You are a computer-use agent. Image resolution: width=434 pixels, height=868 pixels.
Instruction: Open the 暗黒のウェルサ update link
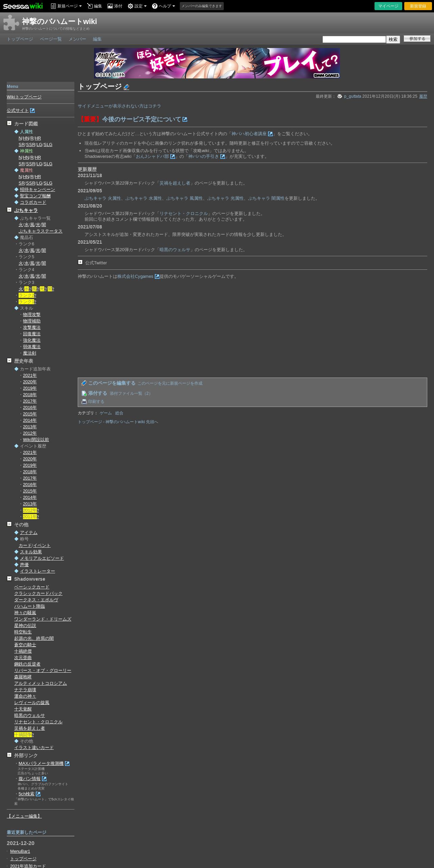pyautogui.click(x=175, y=250)
